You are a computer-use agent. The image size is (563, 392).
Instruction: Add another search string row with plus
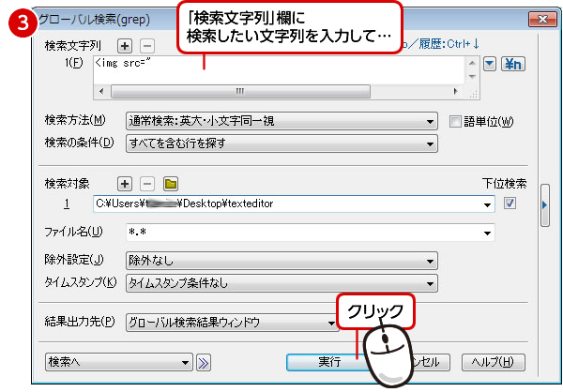coord(125,46)
